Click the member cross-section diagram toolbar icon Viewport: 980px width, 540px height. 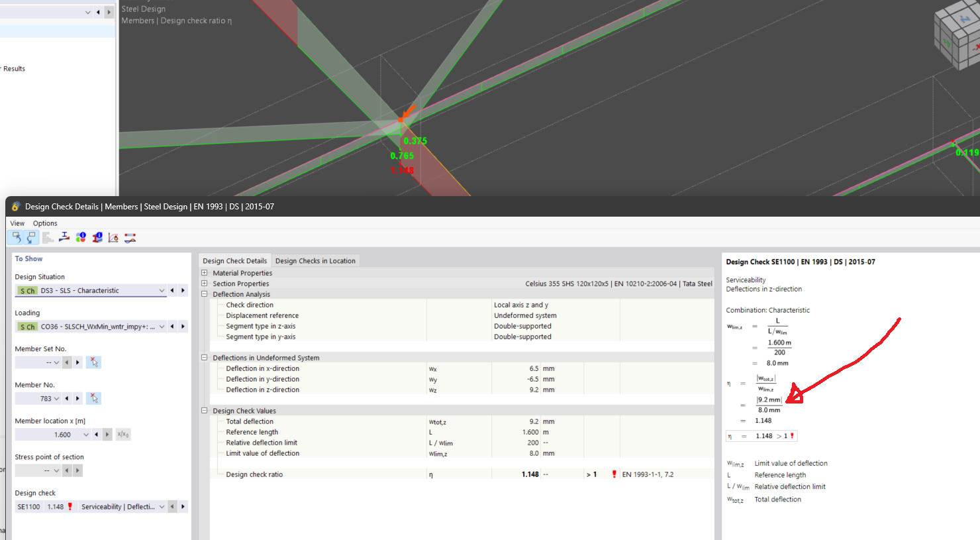click(64, 237)
